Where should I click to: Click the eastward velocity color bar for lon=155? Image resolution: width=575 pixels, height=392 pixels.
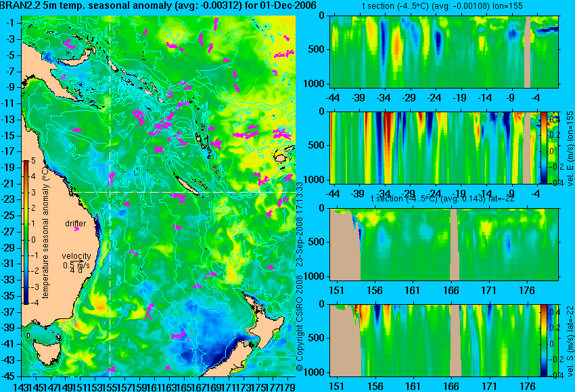coord(543,147)
